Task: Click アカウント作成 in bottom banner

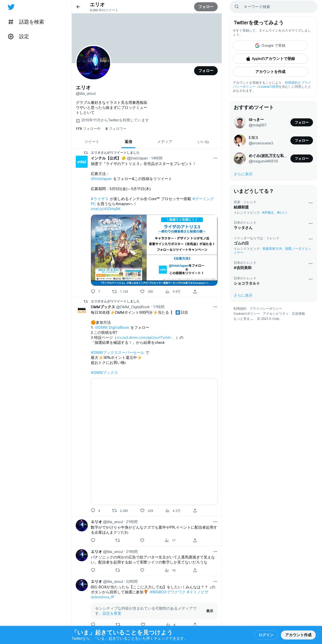Action: point(298,635)
